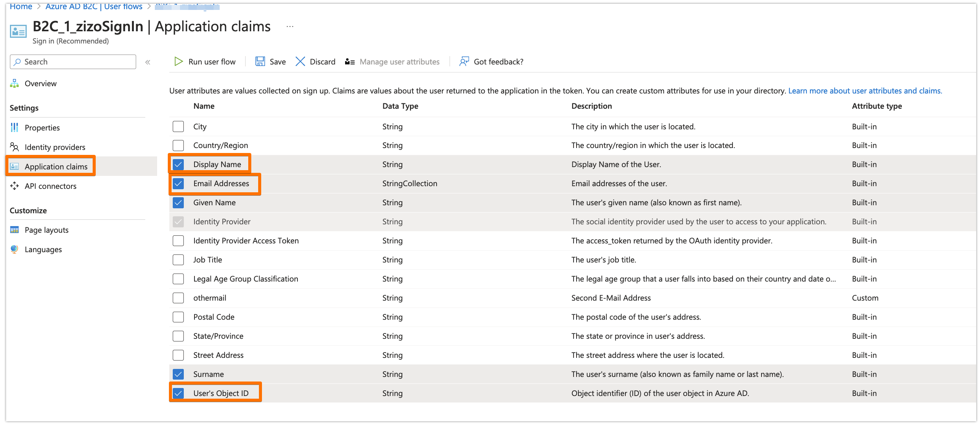Viewport: 980px width, 425px height.
Task: Select Application claims menu item
Action: (56, 166)
